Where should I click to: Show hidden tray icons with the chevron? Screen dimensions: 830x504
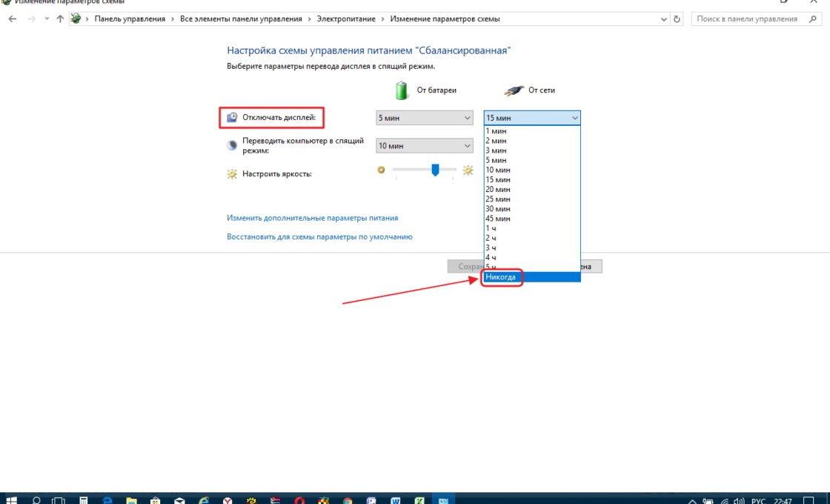coord(692,500)
